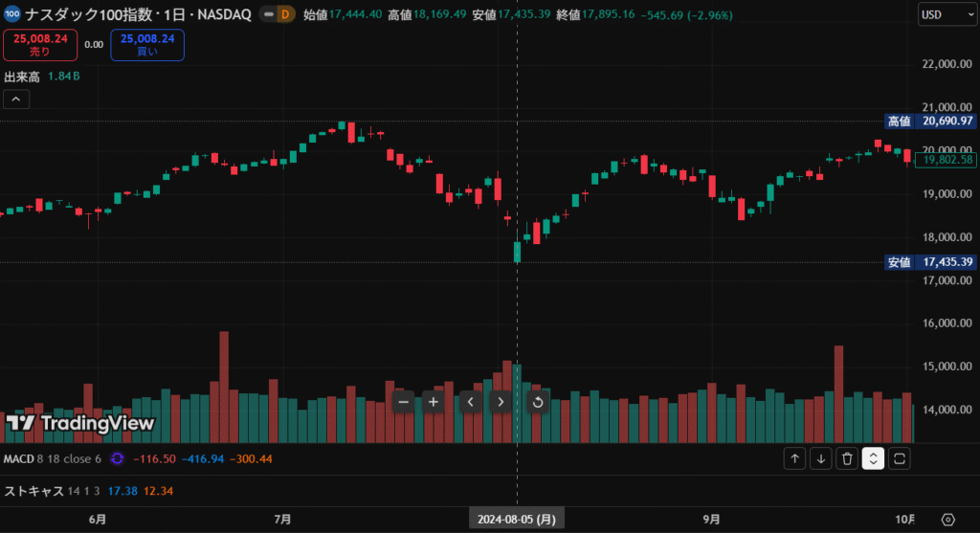Delete the MACD pane with trash icon
The width and height of the screenshot is (980, 533).
tap(846, 459)
